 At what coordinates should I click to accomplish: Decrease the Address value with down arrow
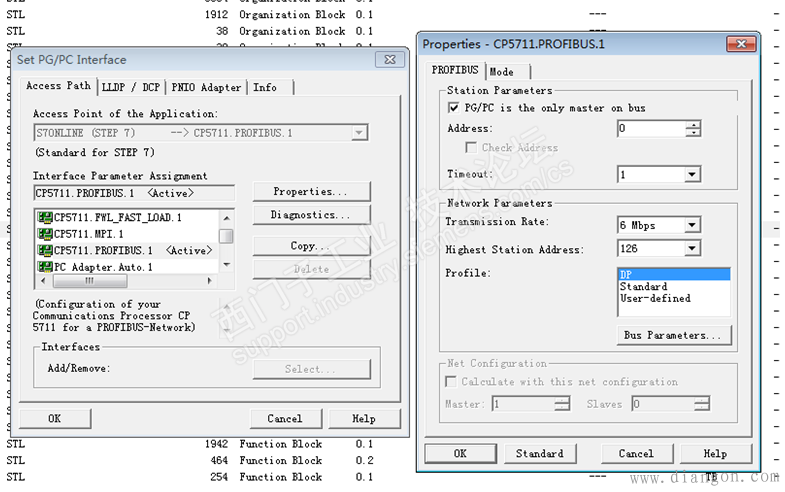point(693,133)
